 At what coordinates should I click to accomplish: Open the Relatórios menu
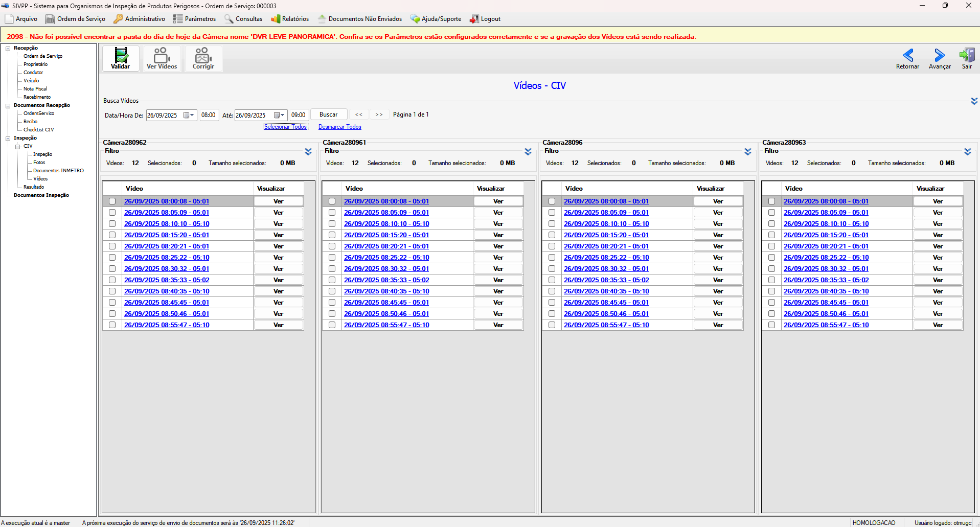290,19
